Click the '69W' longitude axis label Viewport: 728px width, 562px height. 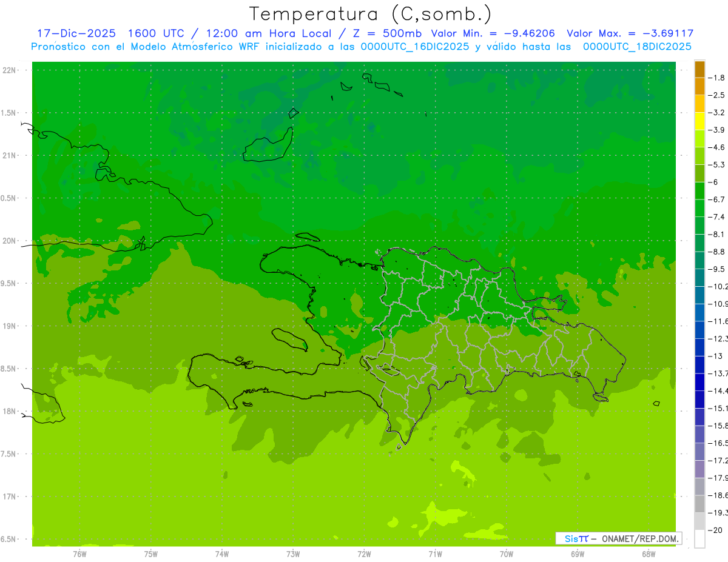coord(578,554)
